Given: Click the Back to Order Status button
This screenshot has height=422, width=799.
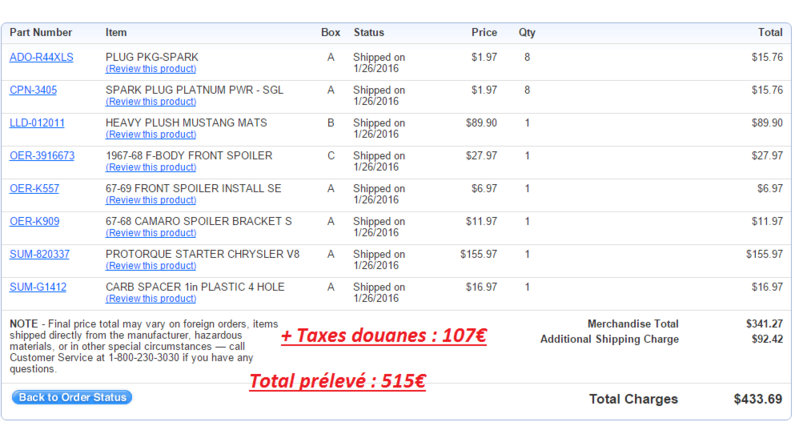Looking at the screenshot, I should [72, 398].
